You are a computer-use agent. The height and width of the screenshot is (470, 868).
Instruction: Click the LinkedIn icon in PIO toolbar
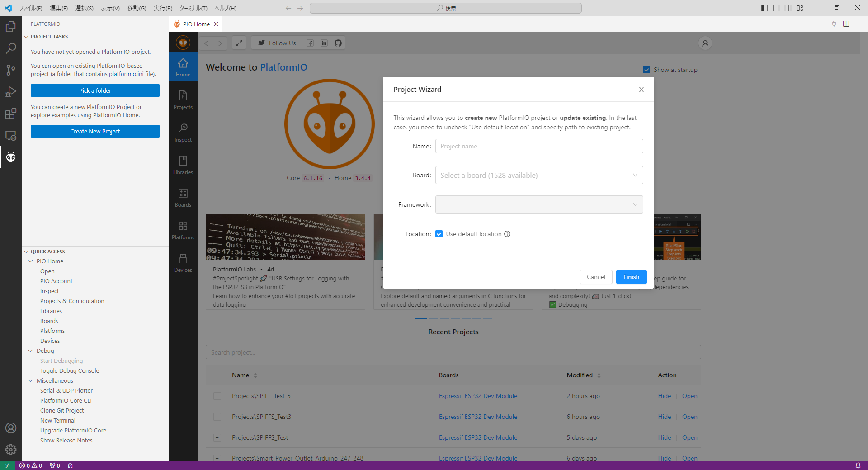(324, 43)
